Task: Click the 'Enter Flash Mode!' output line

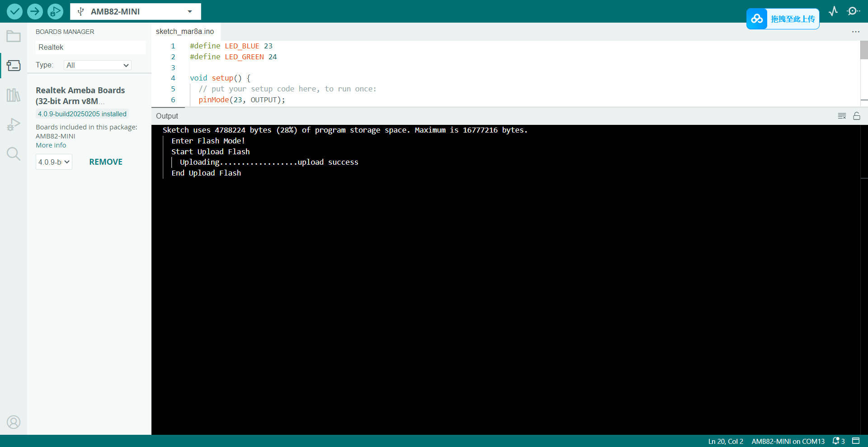Action: pyautogui.click(x=208, y=141)
